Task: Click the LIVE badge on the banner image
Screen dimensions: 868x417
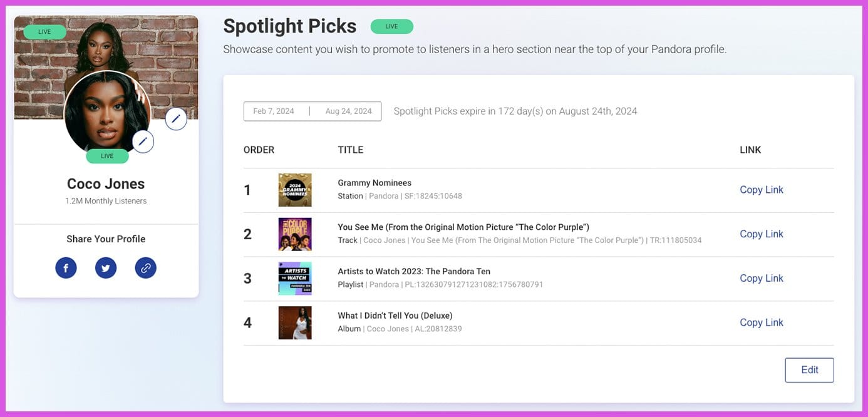Action: pos(44,31)
